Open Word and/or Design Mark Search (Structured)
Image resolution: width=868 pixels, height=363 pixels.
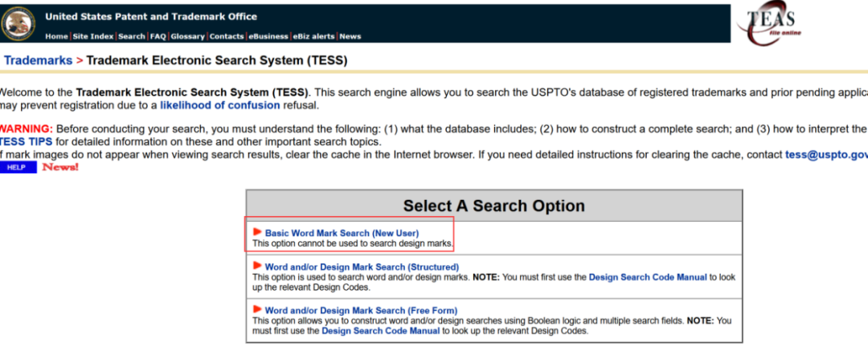pos(362,267)
